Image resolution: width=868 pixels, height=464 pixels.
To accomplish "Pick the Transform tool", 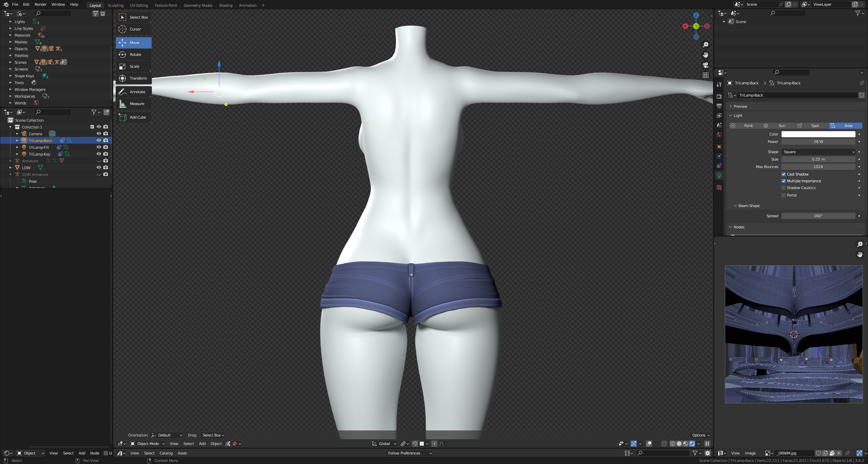I will coord(134,78).
